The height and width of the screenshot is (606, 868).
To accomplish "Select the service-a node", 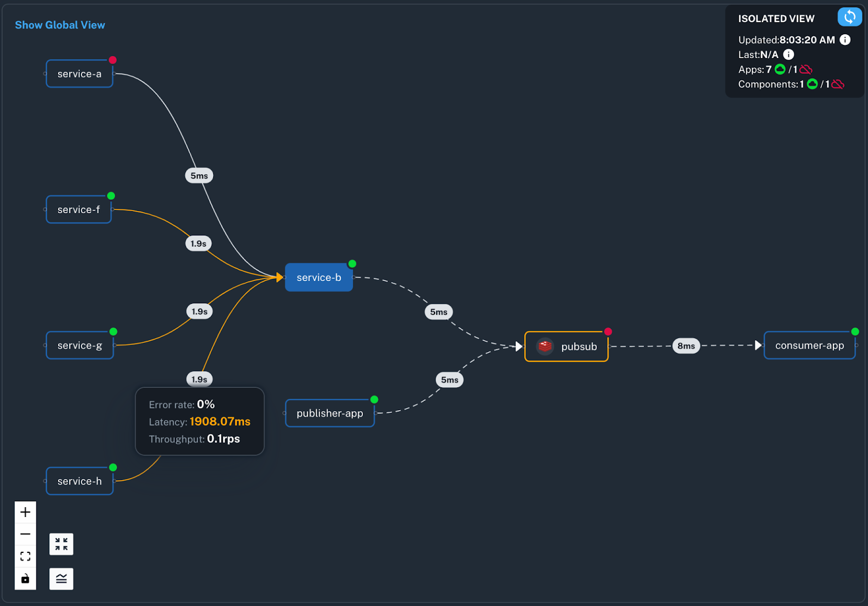I will pos(79,74).
